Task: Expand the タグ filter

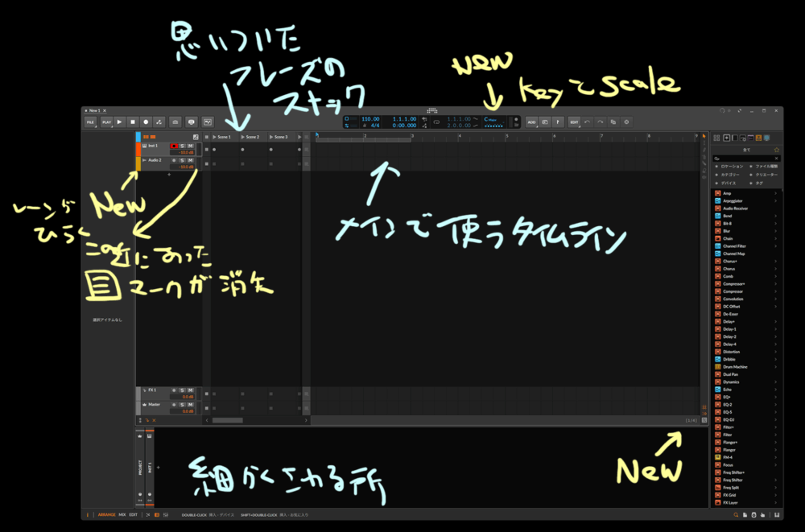Action: (757, 183)
